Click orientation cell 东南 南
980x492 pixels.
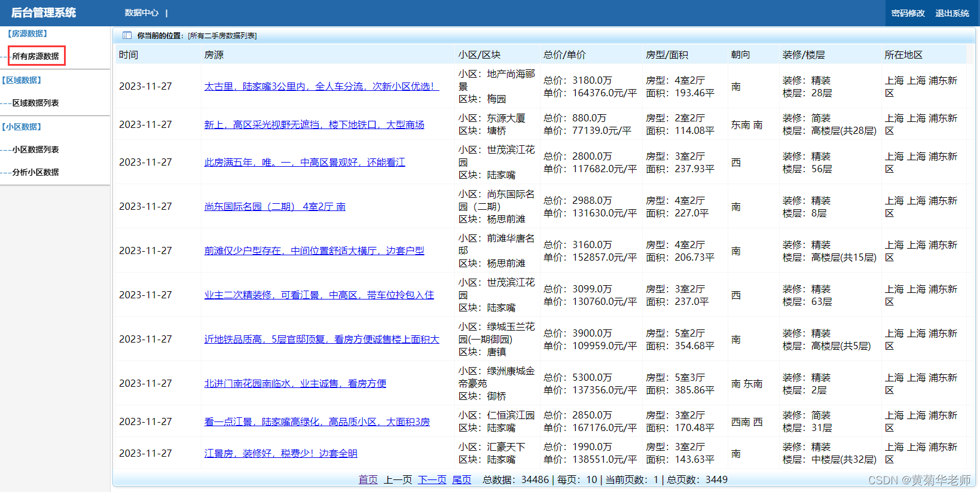[747, 124]
